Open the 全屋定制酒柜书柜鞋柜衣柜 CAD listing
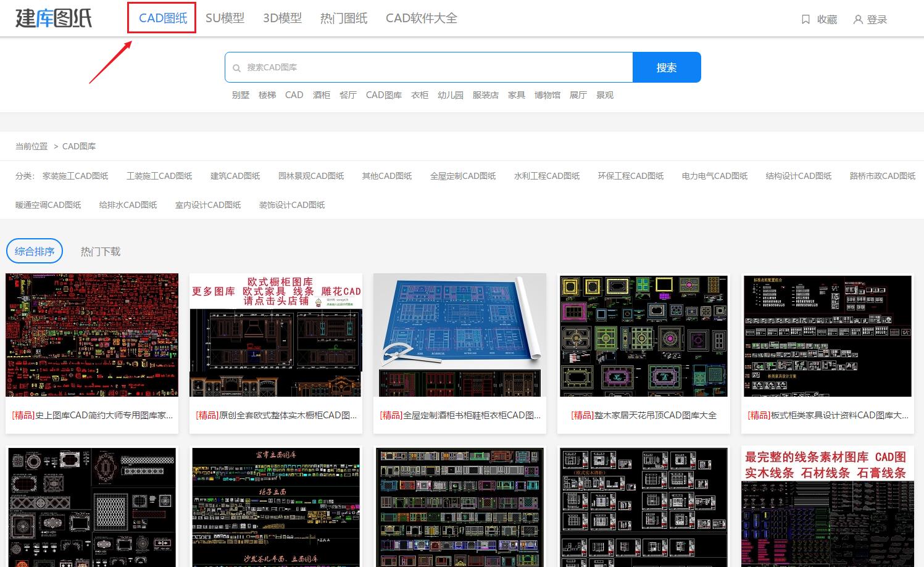Image resolution: width=924 pixels, height=567 pixels. coord(459,415)
